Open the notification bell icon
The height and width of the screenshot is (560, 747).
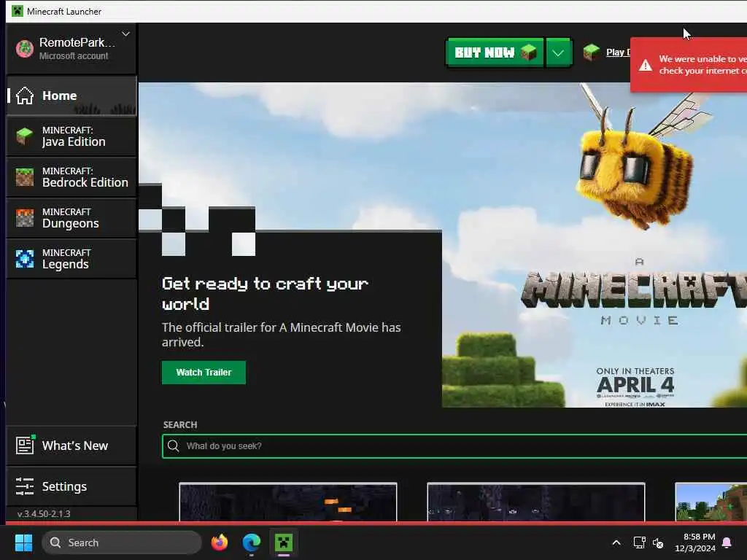click(x=727, y=542)
